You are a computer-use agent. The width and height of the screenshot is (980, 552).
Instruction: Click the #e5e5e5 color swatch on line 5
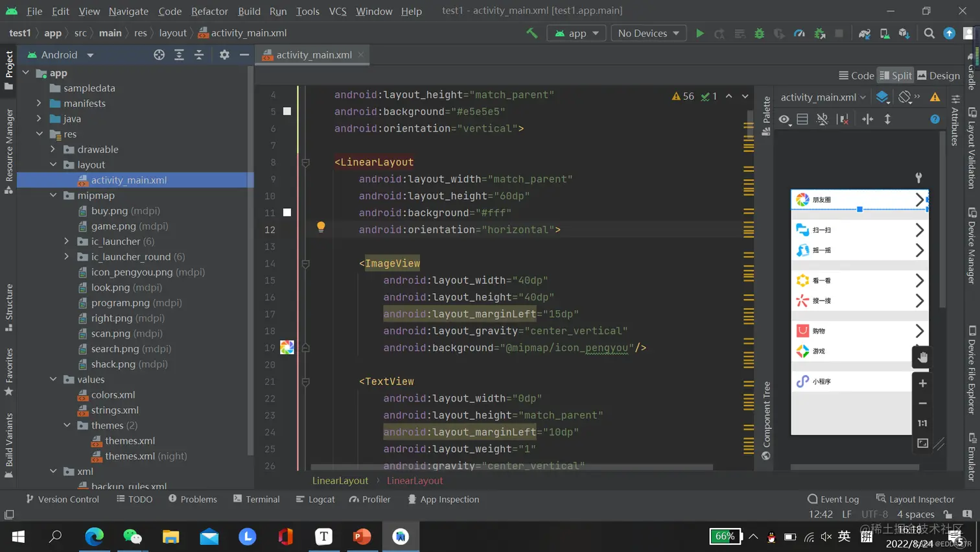[287, 112]
